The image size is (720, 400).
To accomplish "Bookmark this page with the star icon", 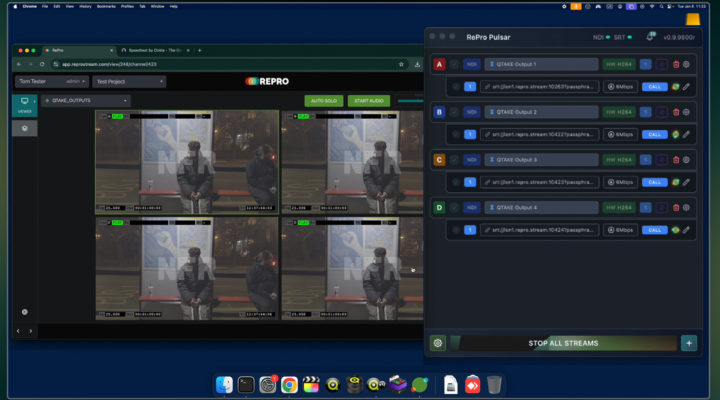I will click(x=401, y=64).
